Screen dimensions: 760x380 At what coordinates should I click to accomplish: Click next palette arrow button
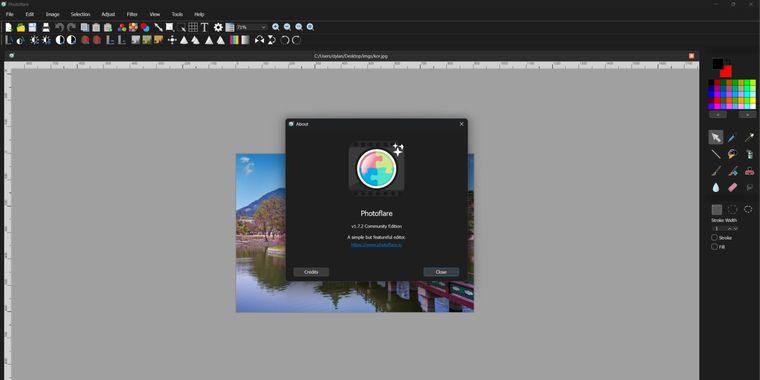tap(747, 115)
